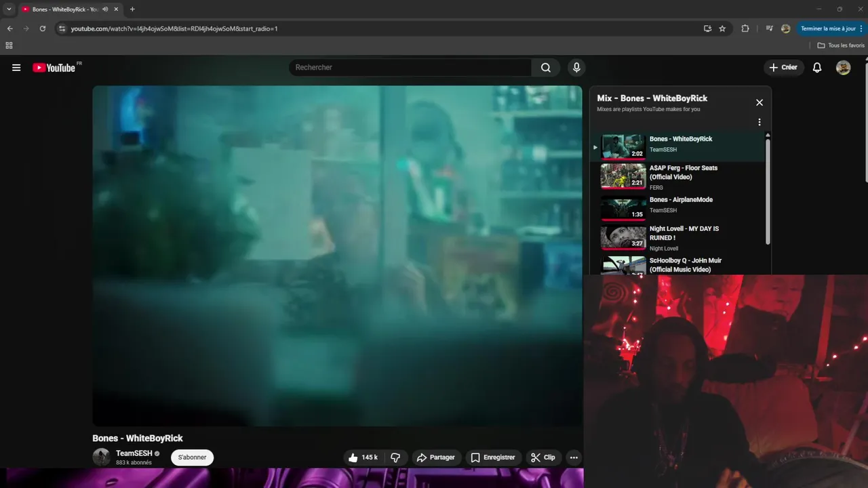Play Night Lovell - MY DAY IS RUINED
This screenshot has width=868, height=488.
click(678, 238)
